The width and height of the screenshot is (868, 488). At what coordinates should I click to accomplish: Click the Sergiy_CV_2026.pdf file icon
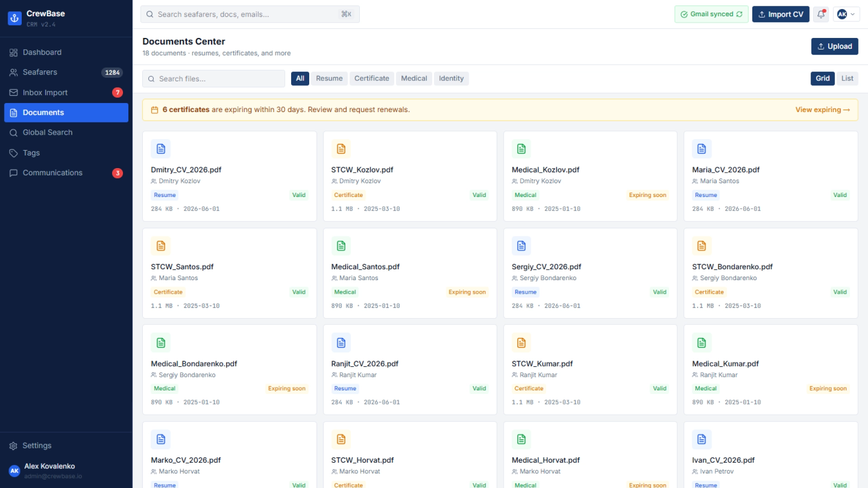521,246
